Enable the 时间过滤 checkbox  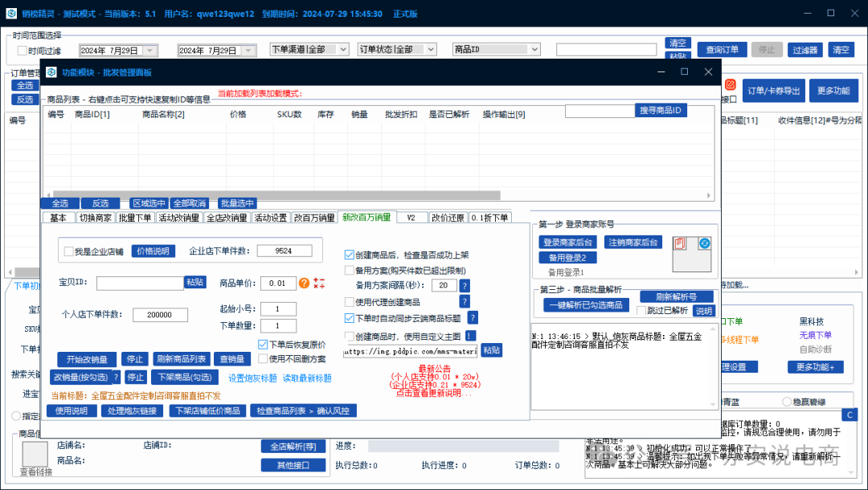click(23, 50)
